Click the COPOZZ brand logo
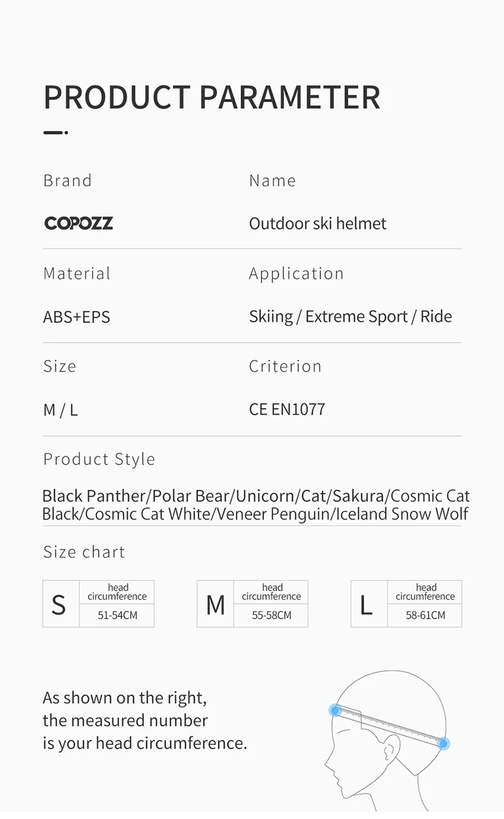 pos(78,223)
